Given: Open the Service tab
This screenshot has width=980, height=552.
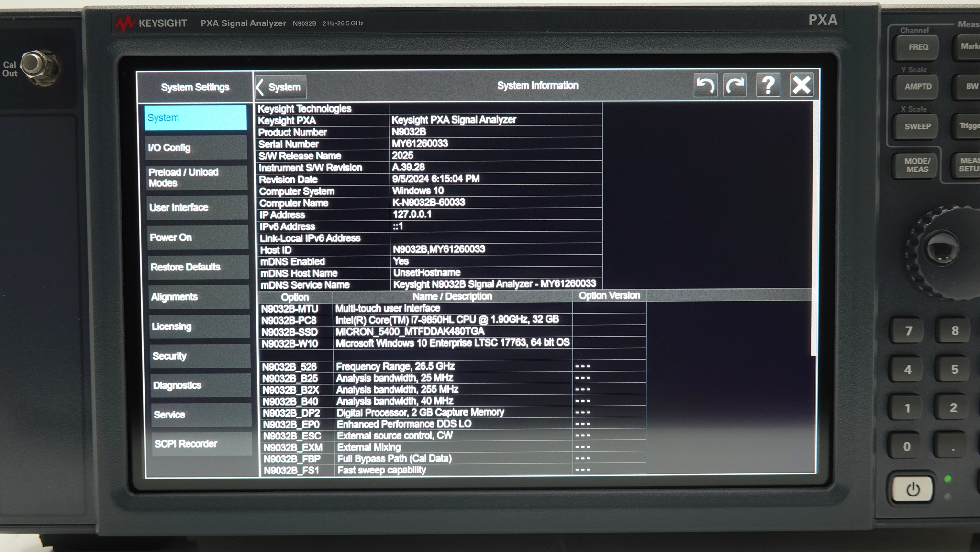Looking at the screenshot, I should click(x=200, y=415).
